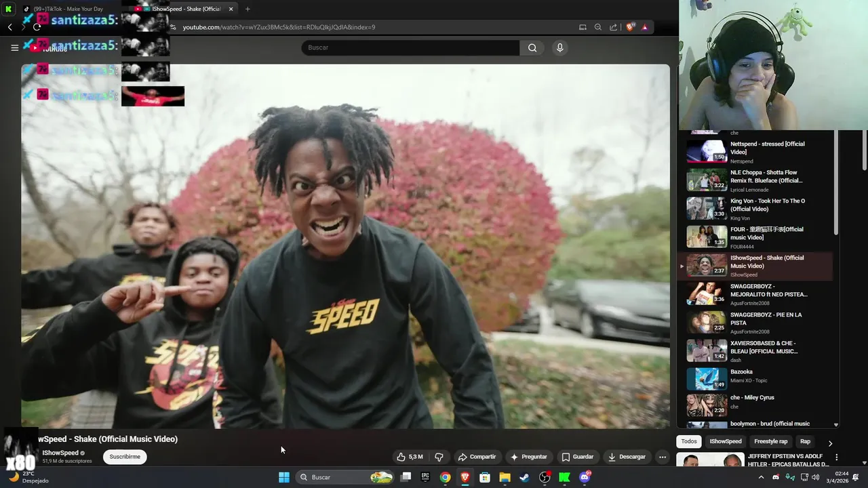Open Microsoft Store from taskbar
Viewport: 868px width, 488px height.
click(485, 477)
